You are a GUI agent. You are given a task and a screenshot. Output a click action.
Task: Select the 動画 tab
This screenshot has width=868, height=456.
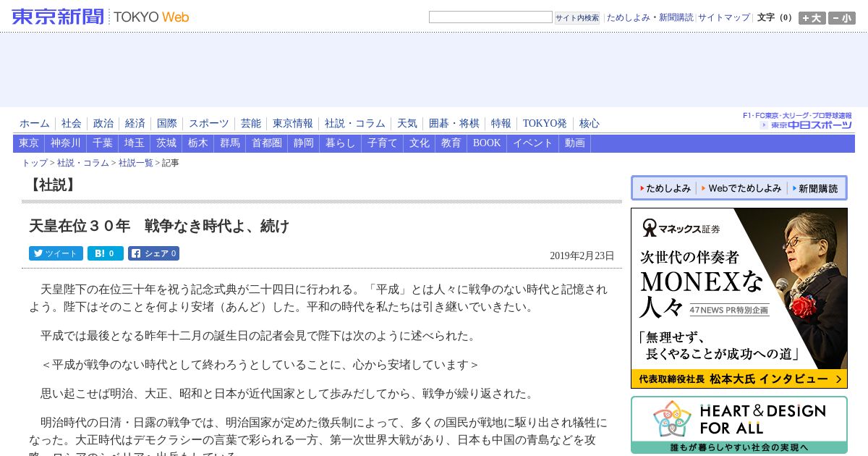coord(575,143)
